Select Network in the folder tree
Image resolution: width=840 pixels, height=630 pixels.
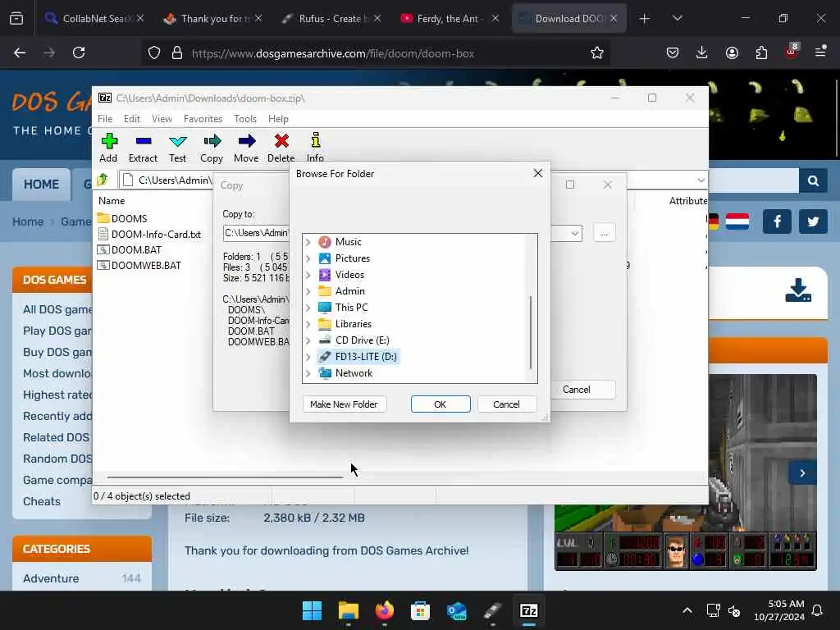pyautogui.click(x=354, y=373)
